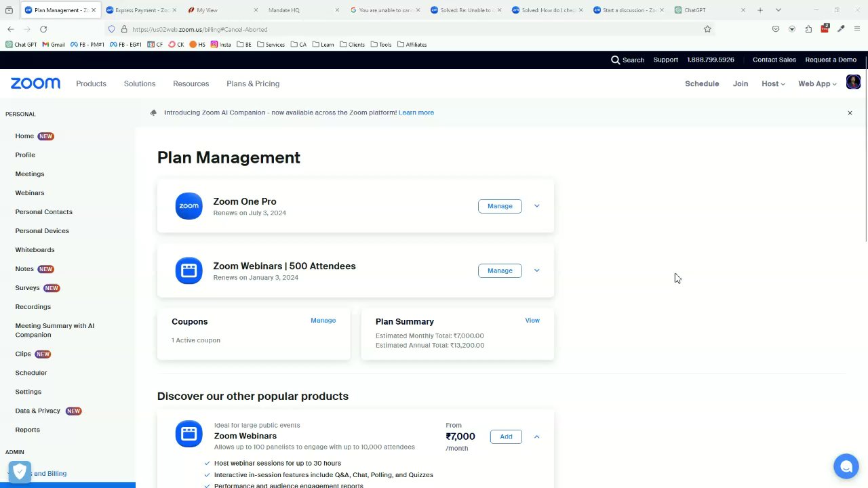Click the tracking protection shield in address bar
The width and height of the screenshot is (868, 488).
112,29
